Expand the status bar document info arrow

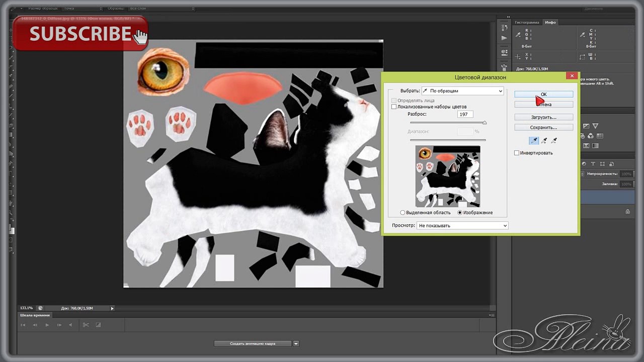tap(112, 308)
